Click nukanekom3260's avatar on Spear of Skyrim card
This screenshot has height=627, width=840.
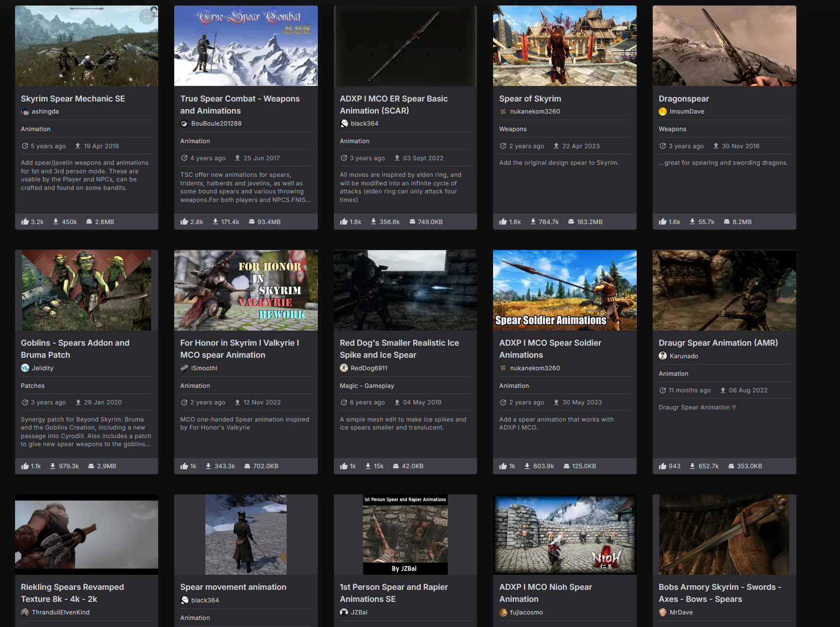503,112
